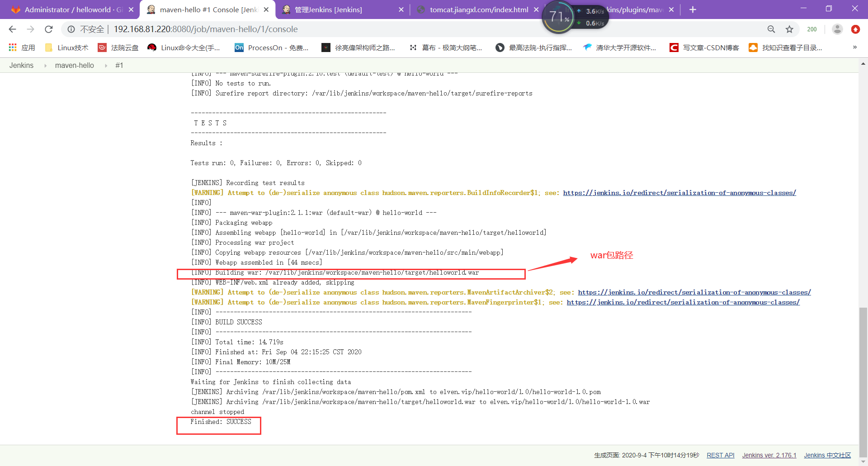Switch to tomcat.jiangxl.com/index.html tab
Viewport: 868px width, 466px height.
tap(477, 10)
